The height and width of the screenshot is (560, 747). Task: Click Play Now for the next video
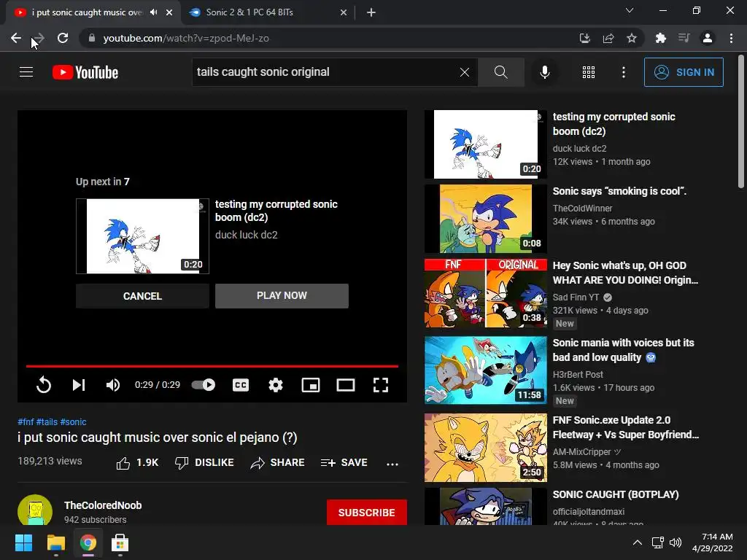[x=282, y=296]
